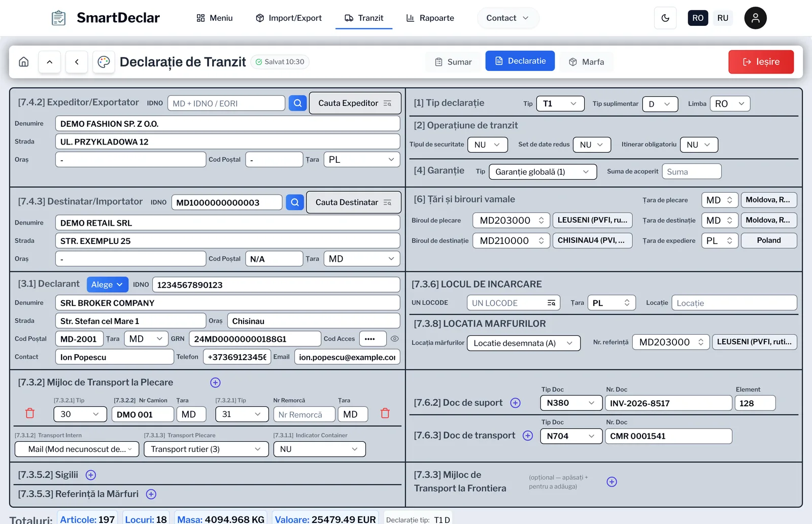The width and height of the screenshot is (812, 524).
Task: Click the Declaratie tab button
Action: pyautogui.click(x=520, y=61)
